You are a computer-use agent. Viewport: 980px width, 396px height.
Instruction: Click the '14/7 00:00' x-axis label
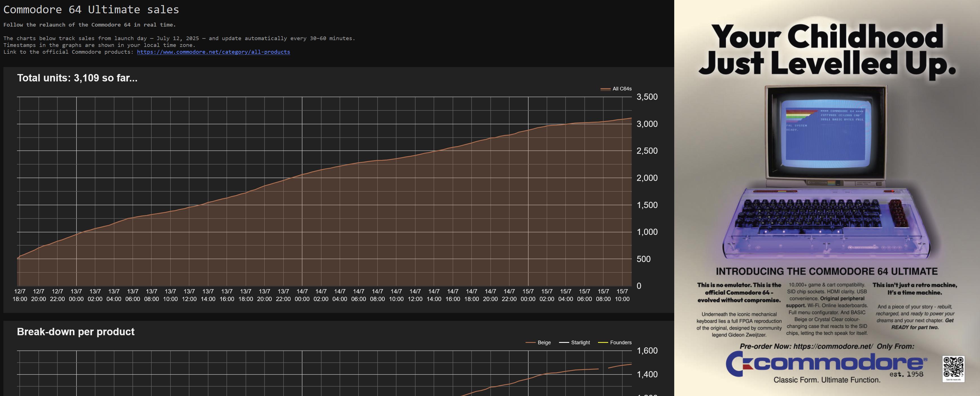pyautogui.click(x=302, y=295)
